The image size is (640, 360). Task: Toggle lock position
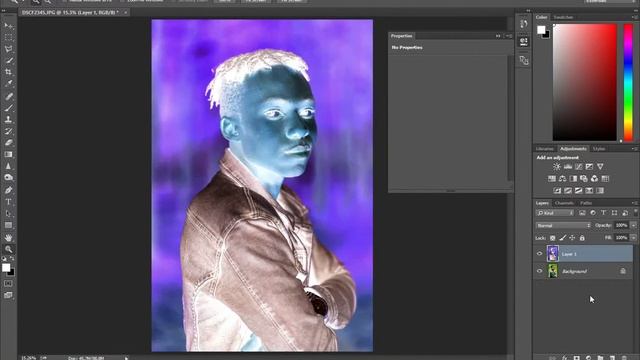point(572,238)
